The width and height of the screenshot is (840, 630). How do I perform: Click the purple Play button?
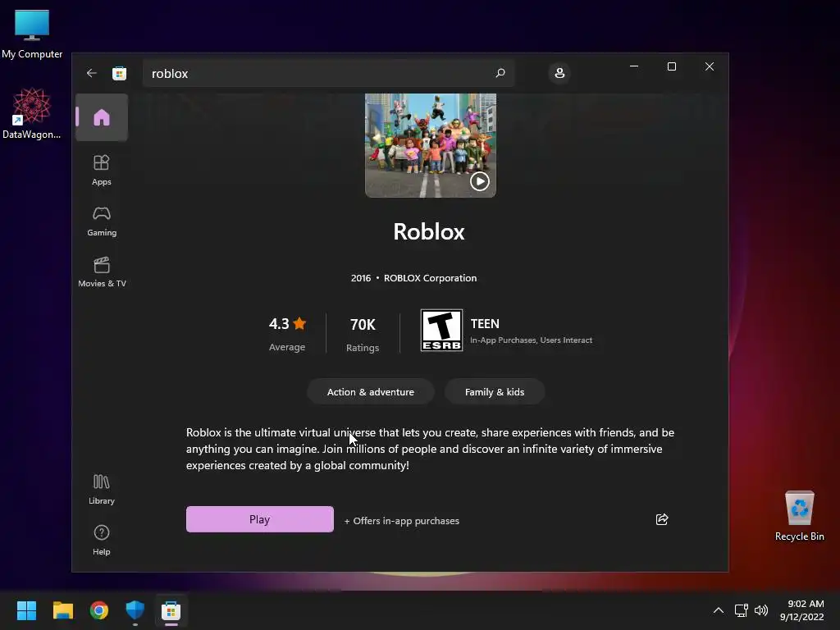(x=260, y=519)
